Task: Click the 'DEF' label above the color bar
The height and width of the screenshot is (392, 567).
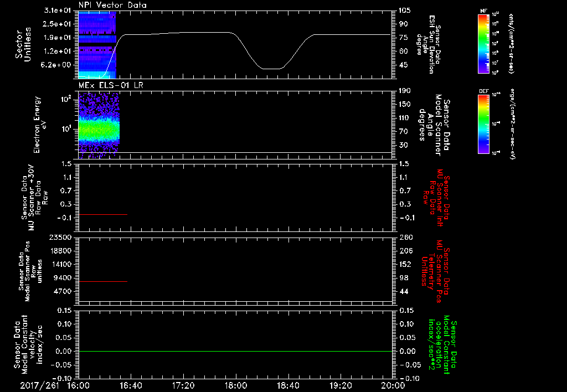Action: (483, 91)
